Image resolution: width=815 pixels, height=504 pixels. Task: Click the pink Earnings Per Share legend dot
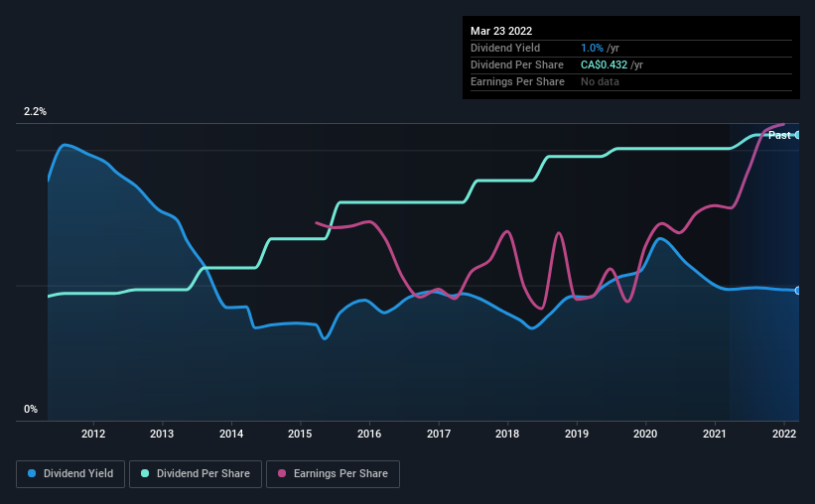(282, 473)
